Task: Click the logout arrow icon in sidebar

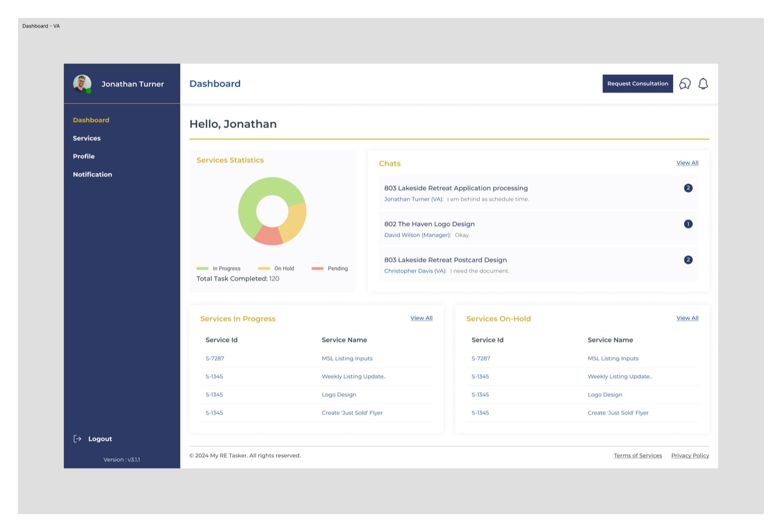Action: 78,439
